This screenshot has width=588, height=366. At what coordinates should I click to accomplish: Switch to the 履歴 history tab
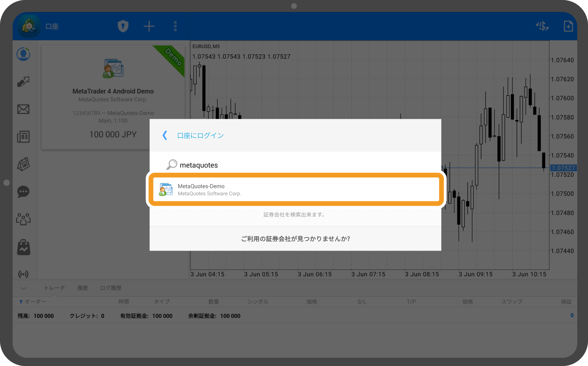click(82, 288)
